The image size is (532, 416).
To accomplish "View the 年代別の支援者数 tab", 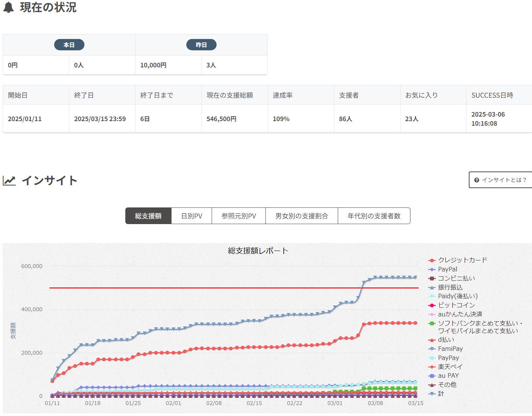I will (374, 216).
